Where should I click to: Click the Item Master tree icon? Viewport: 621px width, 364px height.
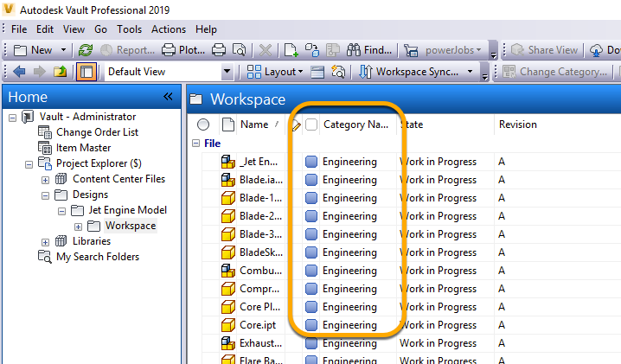tap(45, 148)
